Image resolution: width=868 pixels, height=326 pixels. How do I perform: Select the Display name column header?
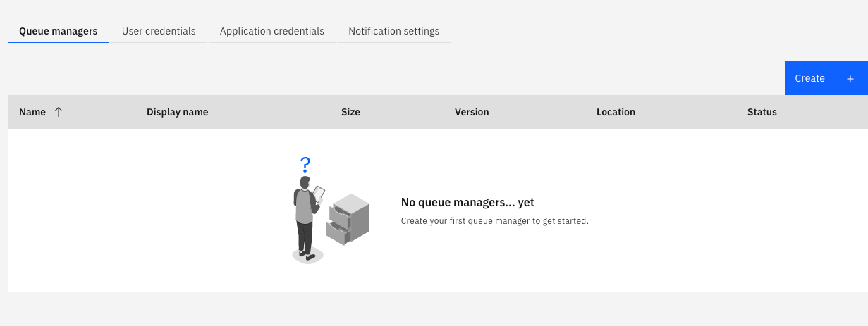point(177,112)
